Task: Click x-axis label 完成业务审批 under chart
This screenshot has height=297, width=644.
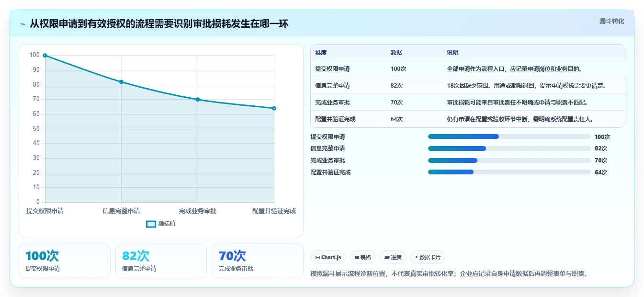Action: pos(198,211)
